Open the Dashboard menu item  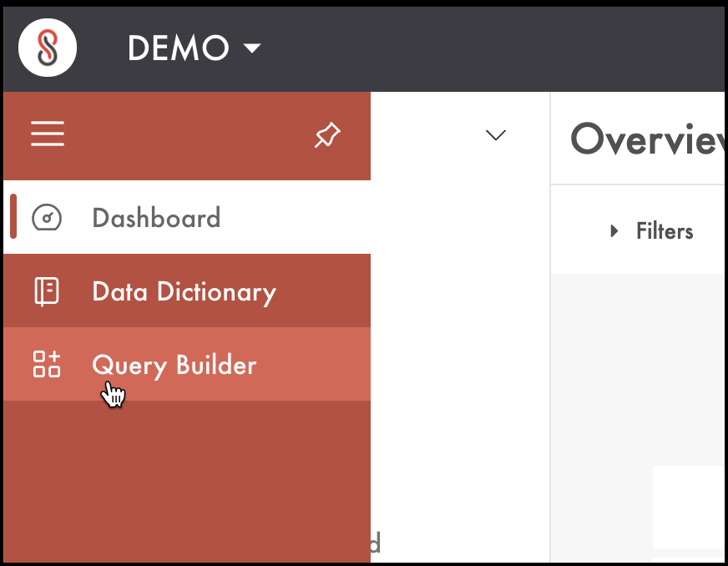click(x=187, y=217)
